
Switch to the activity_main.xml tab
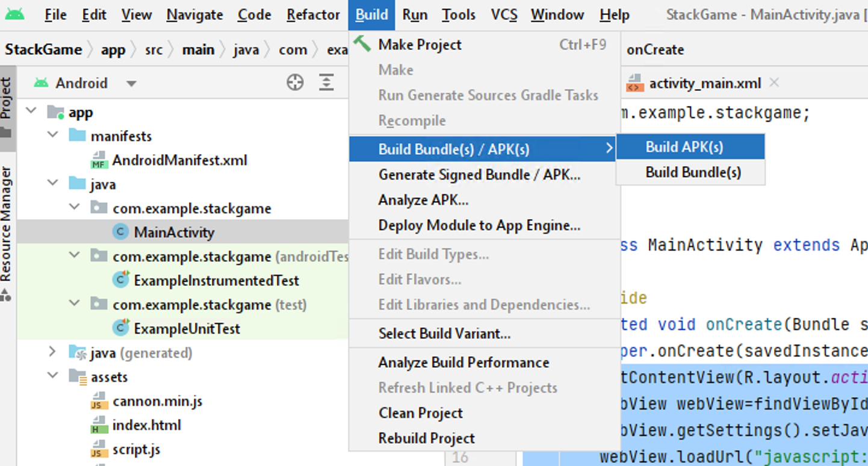coord(704,84)
